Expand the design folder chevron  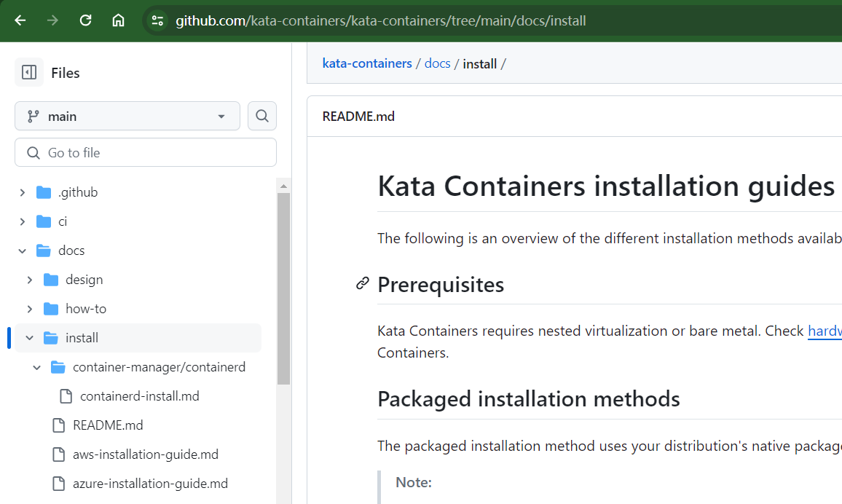point(30,280)
